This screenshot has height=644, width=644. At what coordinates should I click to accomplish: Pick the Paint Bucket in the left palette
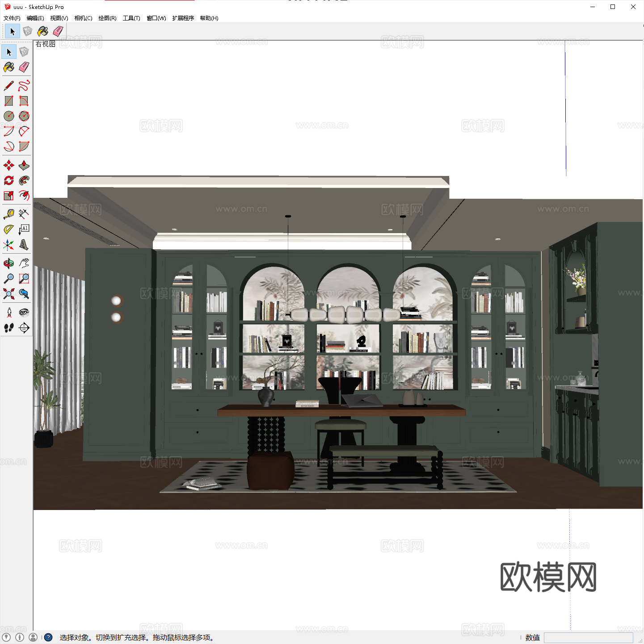(x=9, y=67)
